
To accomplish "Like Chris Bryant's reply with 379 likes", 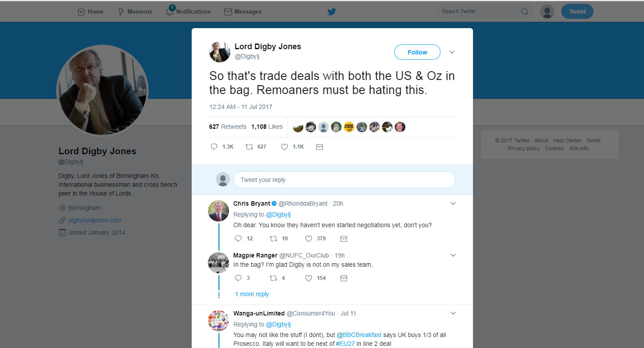I will click(x=309, y=239).
